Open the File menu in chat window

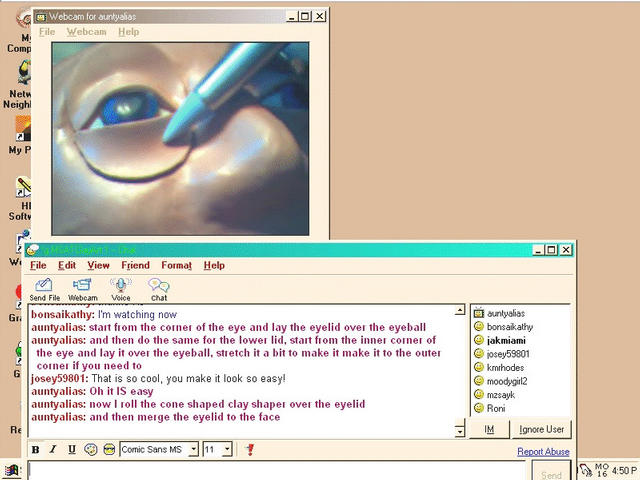point(38,265)
